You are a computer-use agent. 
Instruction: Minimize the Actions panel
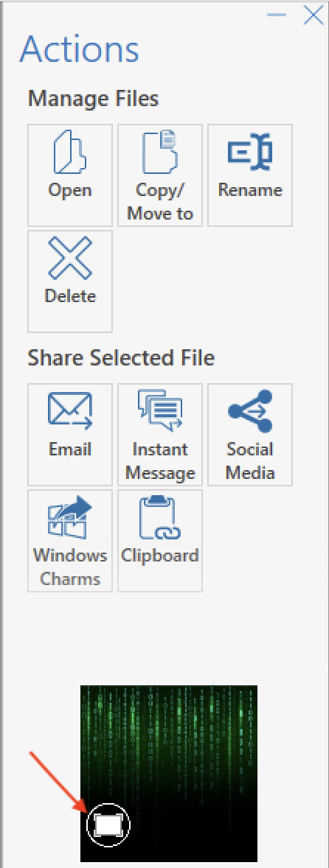click(x=277, y=15)
